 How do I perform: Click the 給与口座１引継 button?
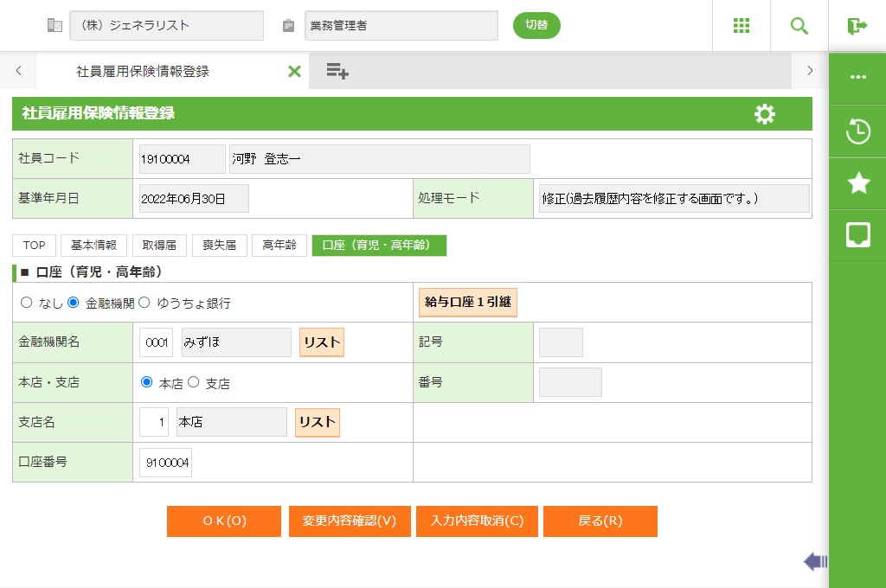tap(467, 303)
